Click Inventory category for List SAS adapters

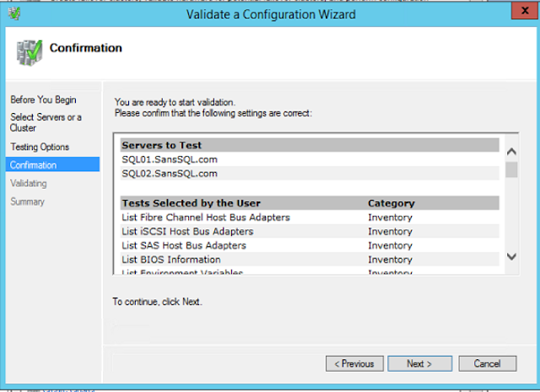(x=390, y=245)
